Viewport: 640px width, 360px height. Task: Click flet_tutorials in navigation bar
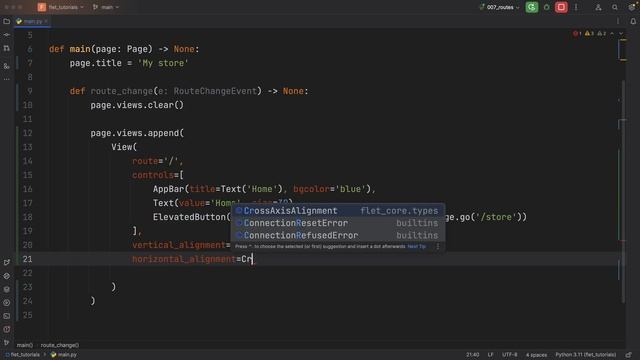click(x=23, y=355)
